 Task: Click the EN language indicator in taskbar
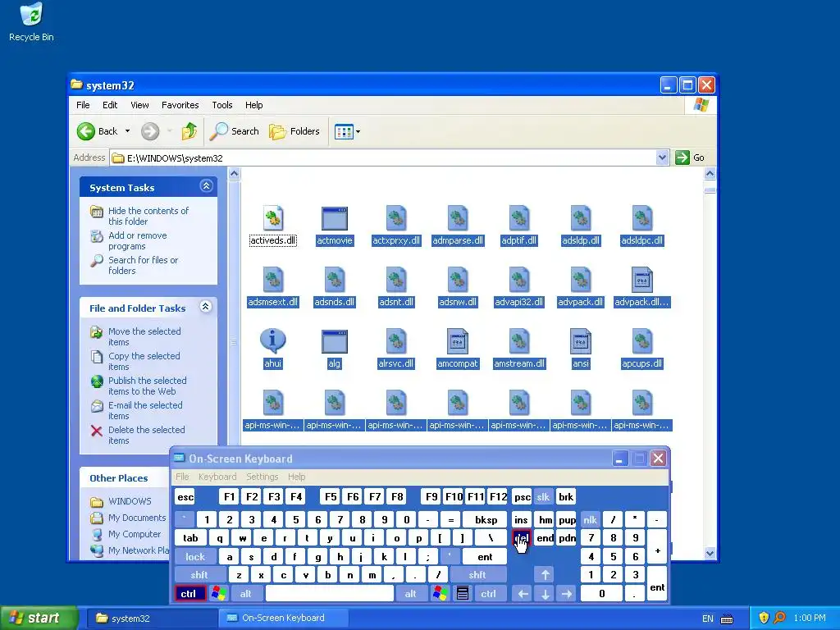tap(708, 619)
